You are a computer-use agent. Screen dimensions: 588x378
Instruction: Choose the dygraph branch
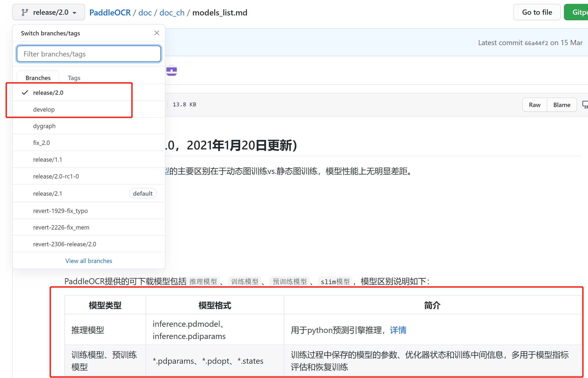point(44,126)
